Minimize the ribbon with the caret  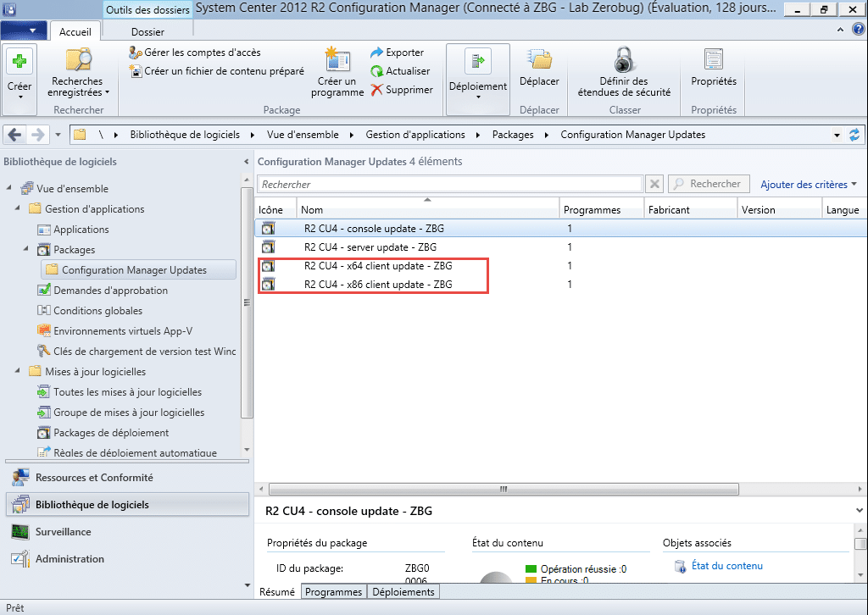point(840,30)
